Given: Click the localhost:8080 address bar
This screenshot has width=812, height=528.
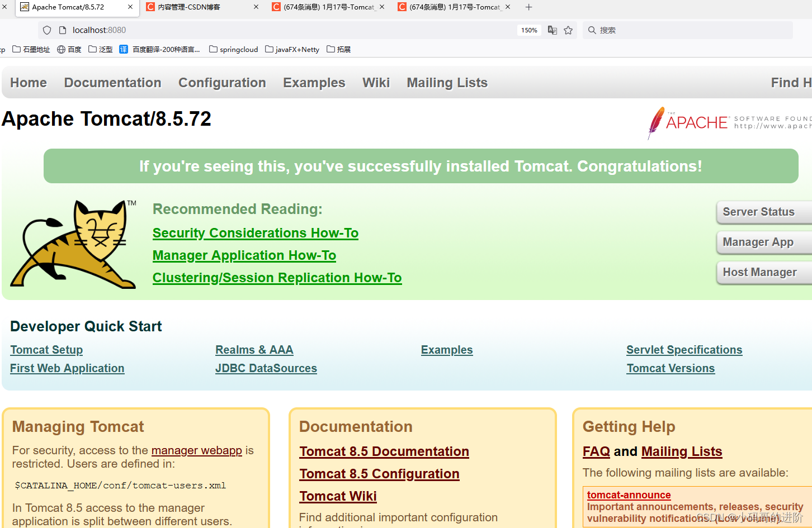Looking at the screenshot, I should click(x=280, y=30).
